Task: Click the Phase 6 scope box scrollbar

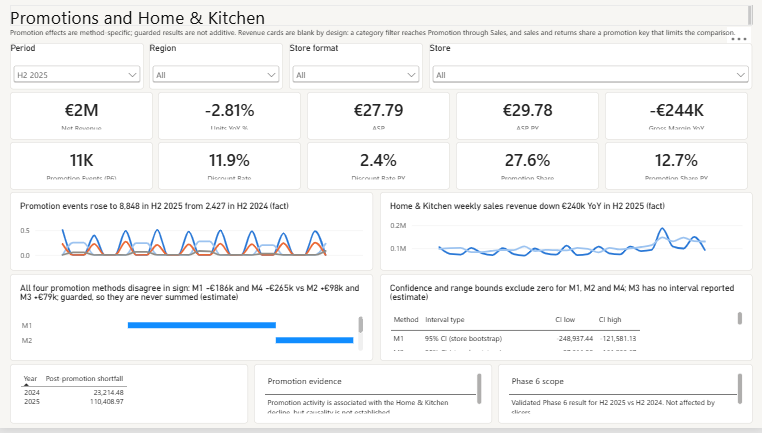Action: click(x=740, y=388)
